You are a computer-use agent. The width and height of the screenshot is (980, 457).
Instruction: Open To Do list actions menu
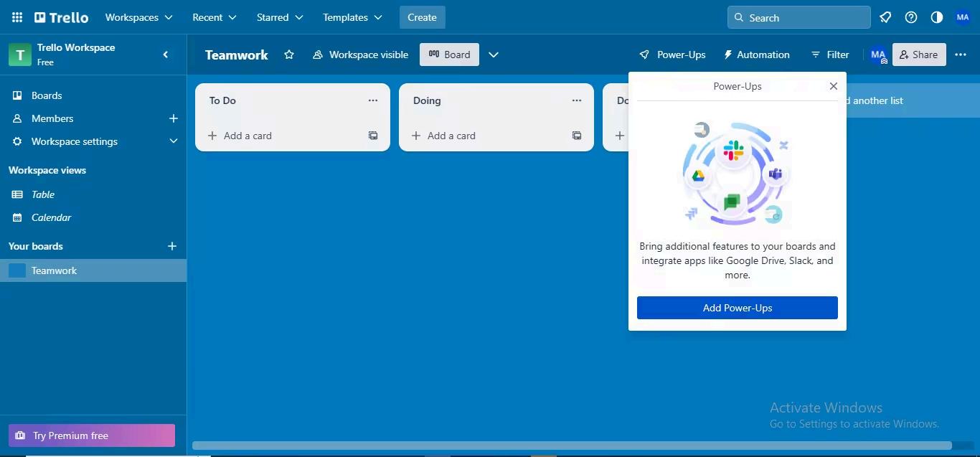tap(373, 100)
